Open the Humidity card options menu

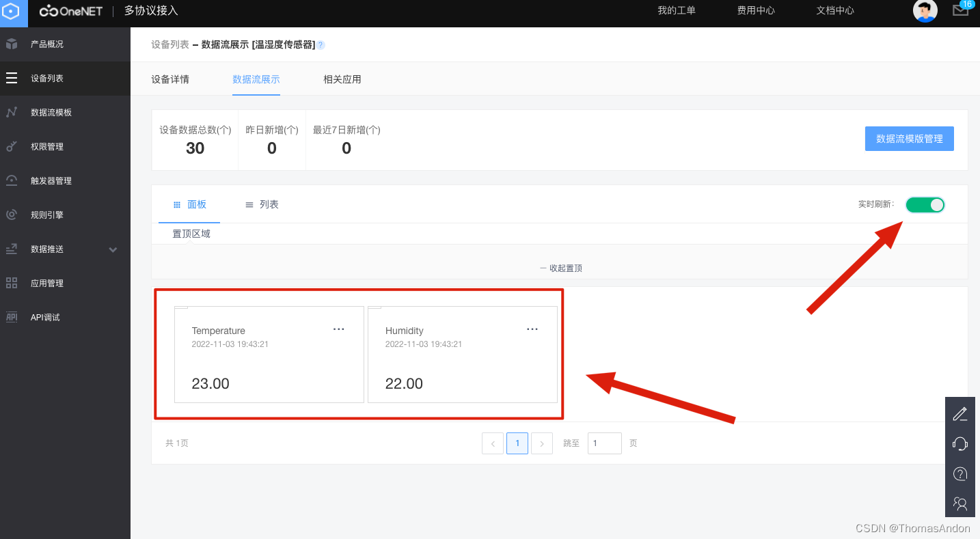532,329
